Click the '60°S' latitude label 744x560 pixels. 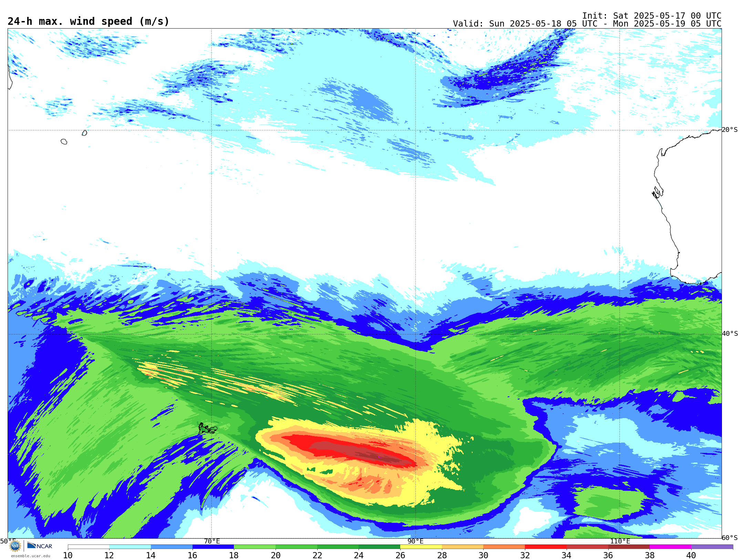[x=730, y=538]
